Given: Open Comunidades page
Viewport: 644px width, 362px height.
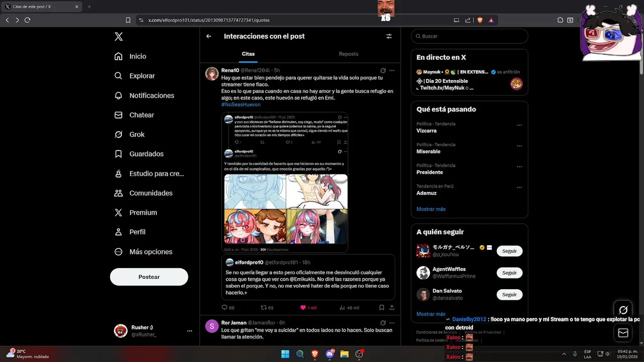Looking at the screenshot, I should (x=143, y=193).
